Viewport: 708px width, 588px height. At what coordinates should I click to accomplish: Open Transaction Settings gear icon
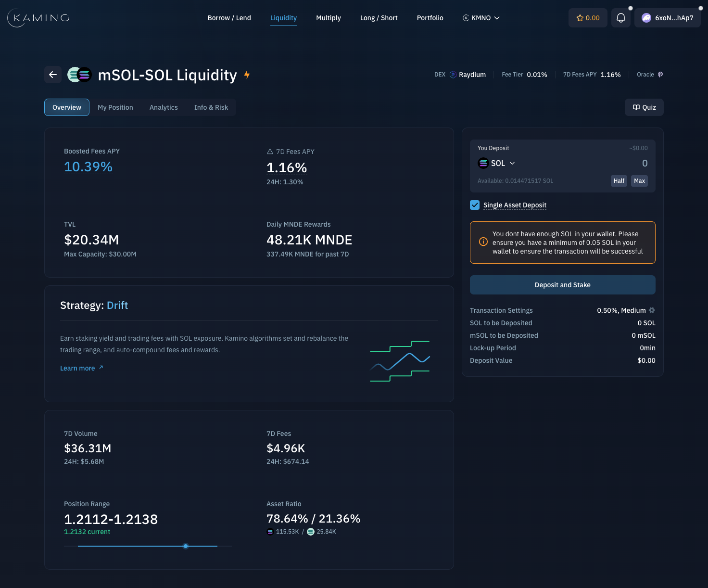652,310
